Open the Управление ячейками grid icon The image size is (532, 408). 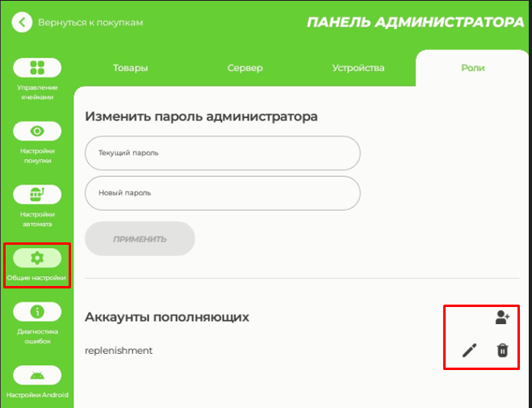(36, 68)
